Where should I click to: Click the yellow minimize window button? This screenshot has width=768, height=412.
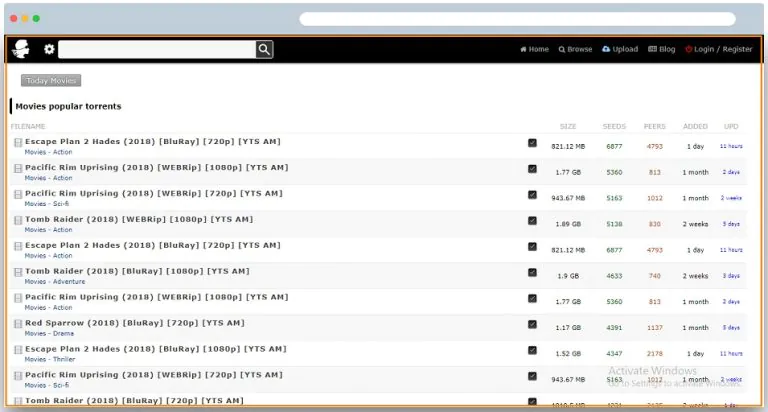(x=24, y=19)
